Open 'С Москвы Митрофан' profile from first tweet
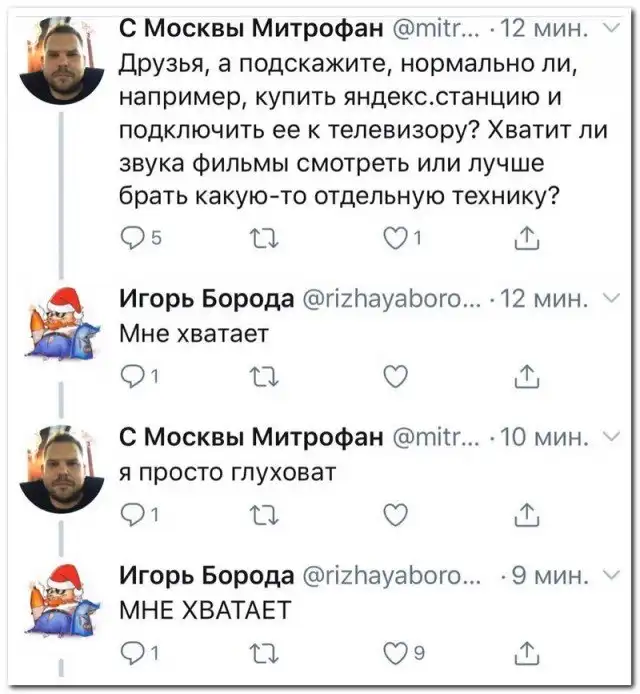 click(250, 31)
